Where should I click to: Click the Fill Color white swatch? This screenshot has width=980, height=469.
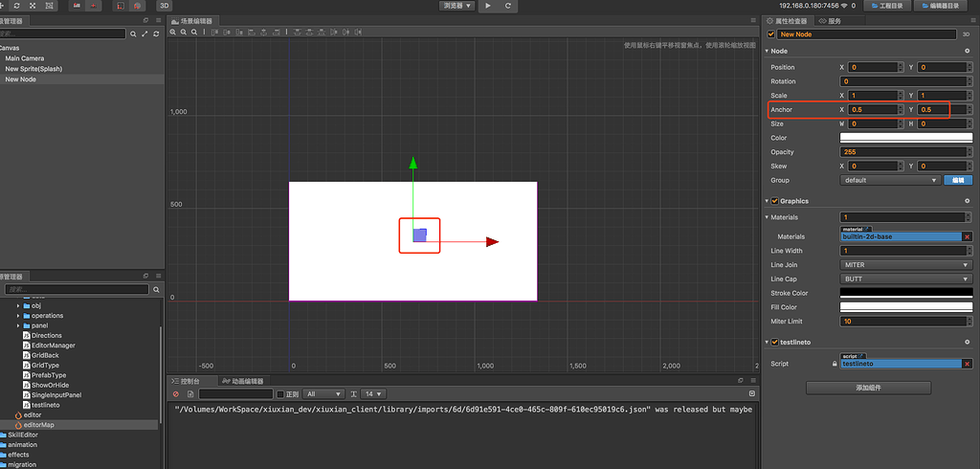[x=906, y=307]
